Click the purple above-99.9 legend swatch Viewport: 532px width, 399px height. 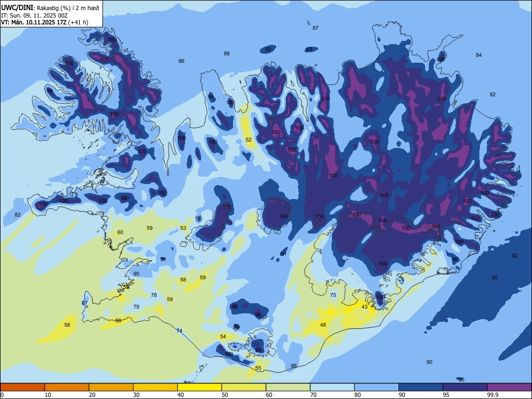(x=509, y=387)
